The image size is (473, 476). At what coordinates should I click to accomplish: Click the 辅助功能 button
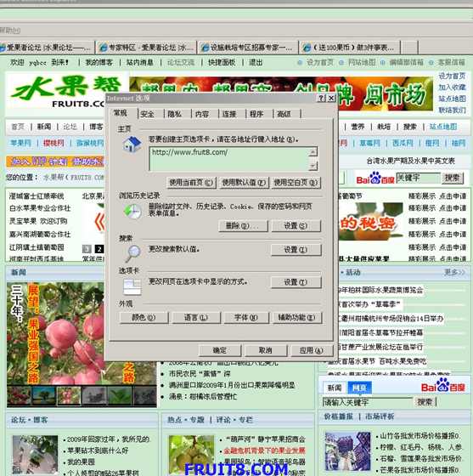(x=297, y=318)
